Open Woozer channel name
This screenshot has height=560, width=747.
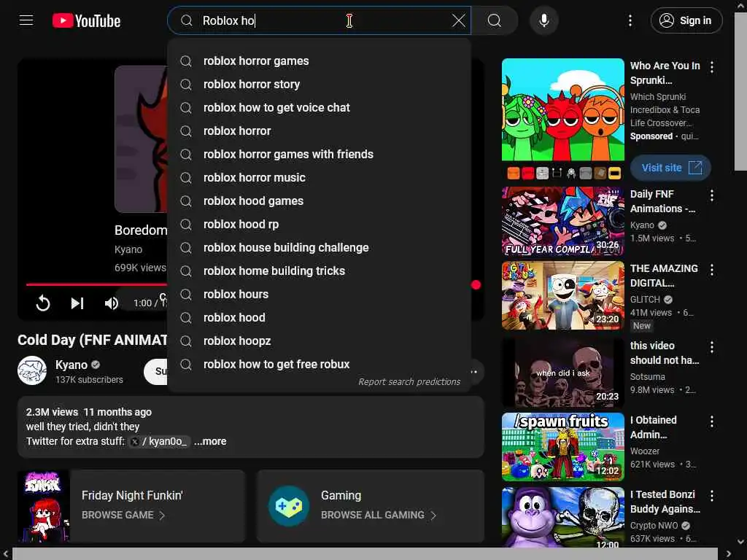click(645, 451)
